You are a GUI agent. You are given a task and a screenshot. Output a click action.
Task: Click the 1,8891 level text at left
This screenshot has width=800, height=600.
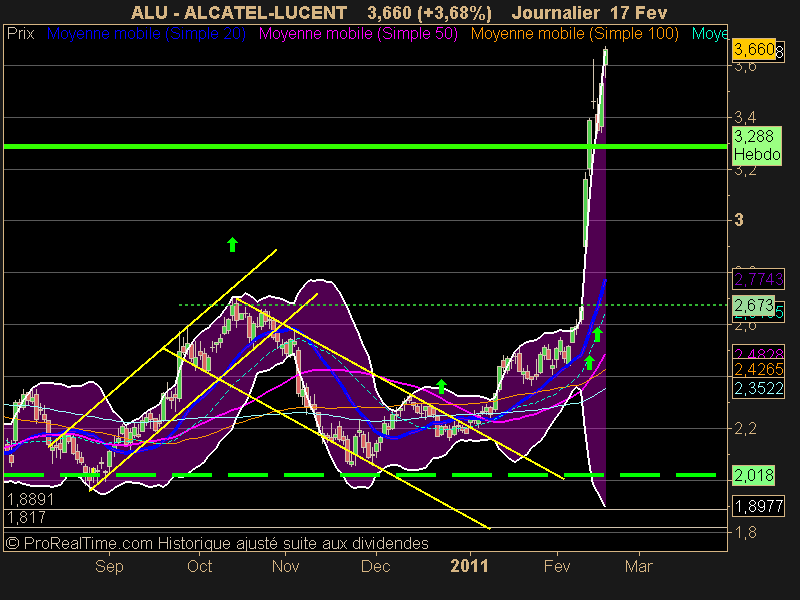point(30,499)
